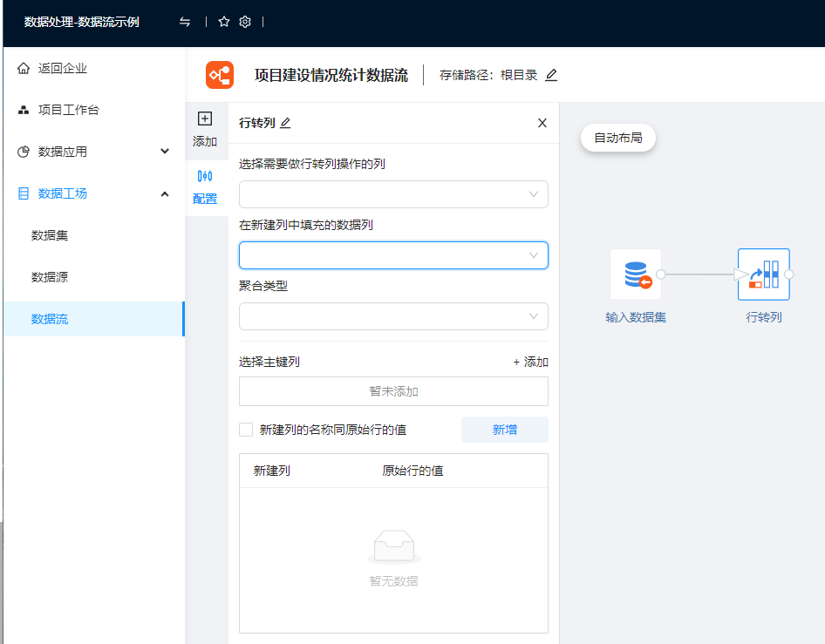This screenshot has height=644, width=825.
Task: Open the 聚合类型 dropdown
Action: pos(393,316)
